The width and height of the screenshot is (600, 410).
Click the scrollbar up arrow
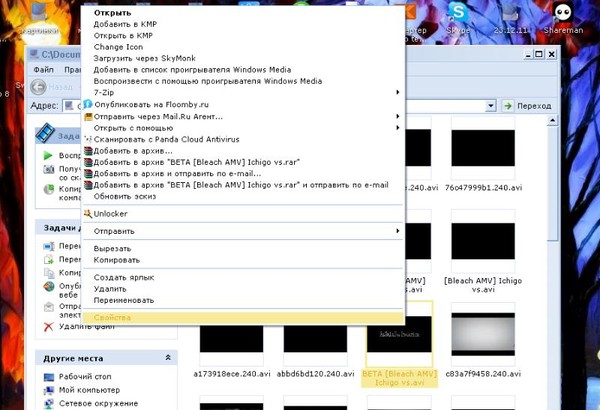click(x=552, y=121)
